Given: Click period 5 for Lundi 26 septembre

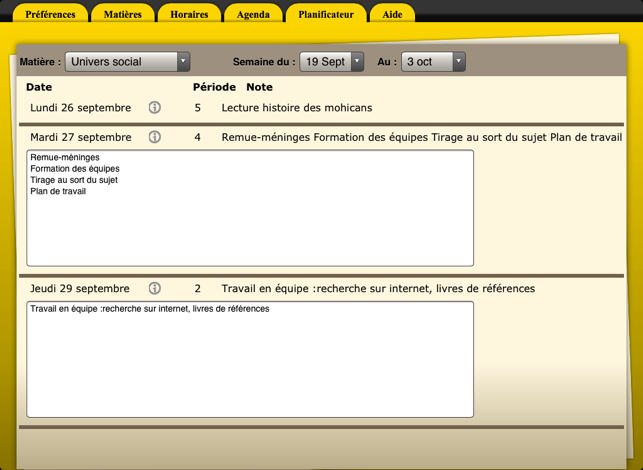Looking at the screenshot, I should tap(198, 108).
